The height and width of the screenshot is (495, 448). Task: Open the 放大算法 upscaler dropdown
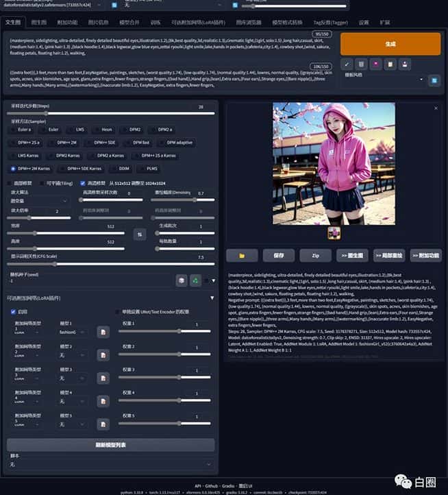[39, 201]
